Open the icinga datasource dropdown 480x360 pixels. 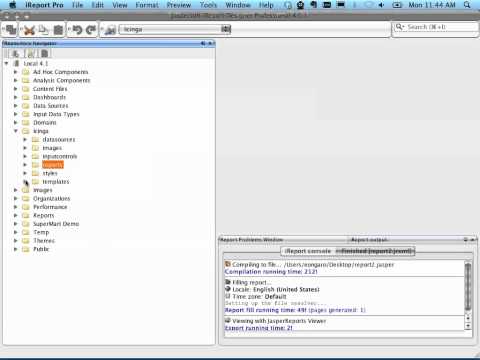(226, 29)
